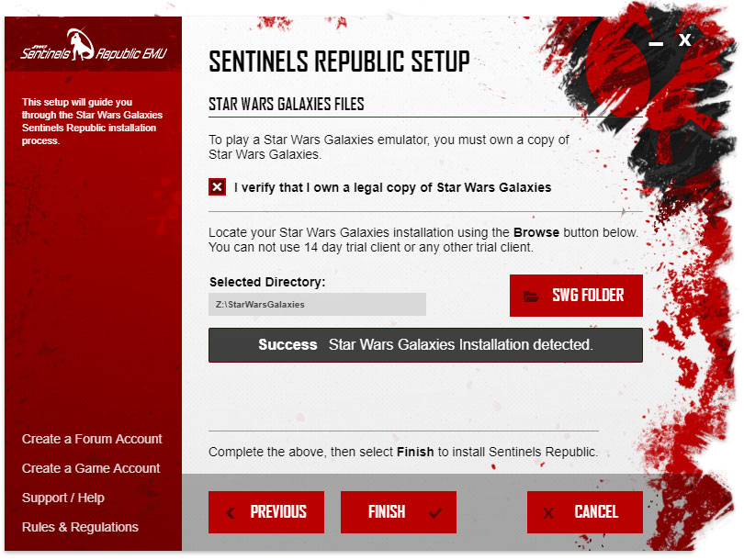Browse using the SWG FOLDER text

588,296
